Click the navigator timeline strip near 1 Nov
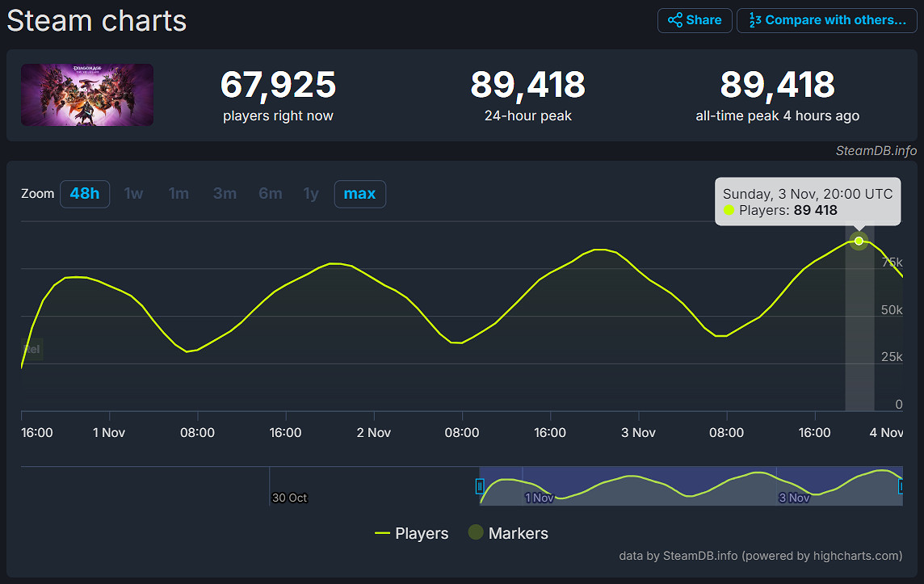The image size is (924, 584). (x=540, y=486)
